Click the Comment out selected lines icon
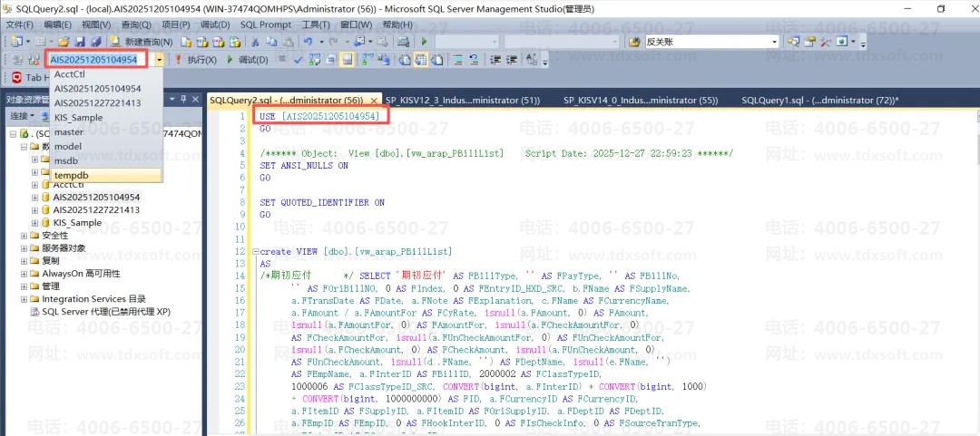This screenshot has width=980, height=436. click(x=458, y=59)
